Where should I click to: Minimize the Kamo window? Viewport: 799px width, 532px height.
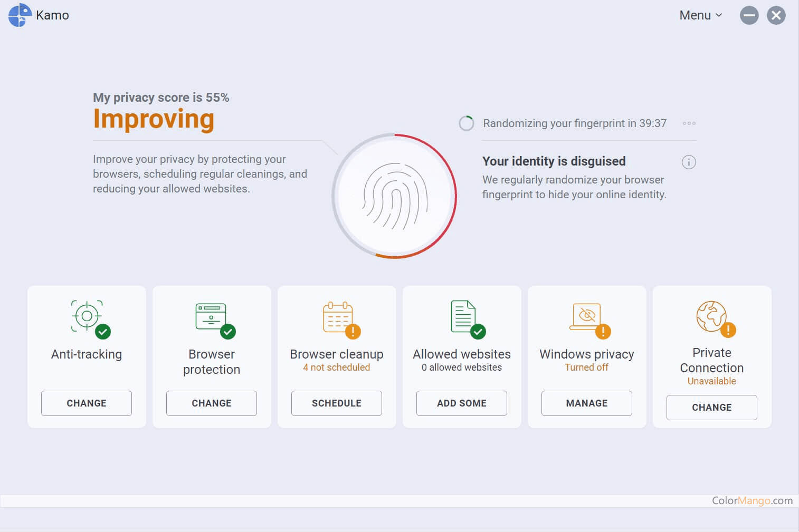click(x=749, y=15)
